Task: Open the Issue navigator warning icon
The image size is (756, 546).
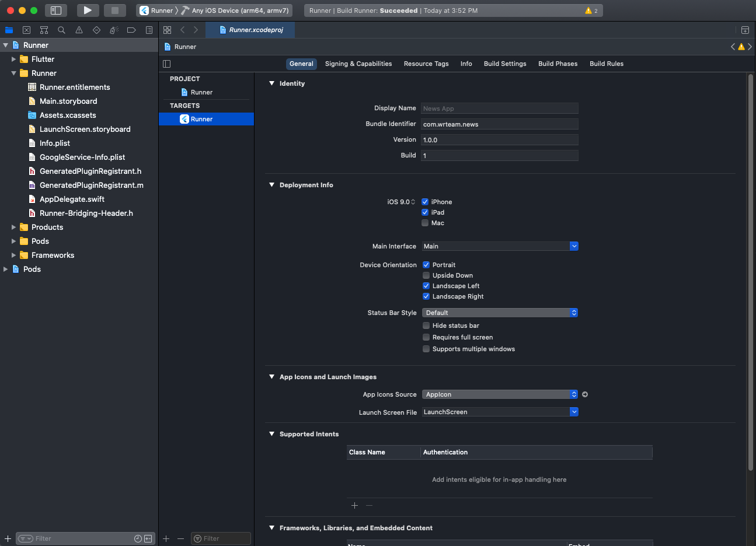Action: [79, 30]
